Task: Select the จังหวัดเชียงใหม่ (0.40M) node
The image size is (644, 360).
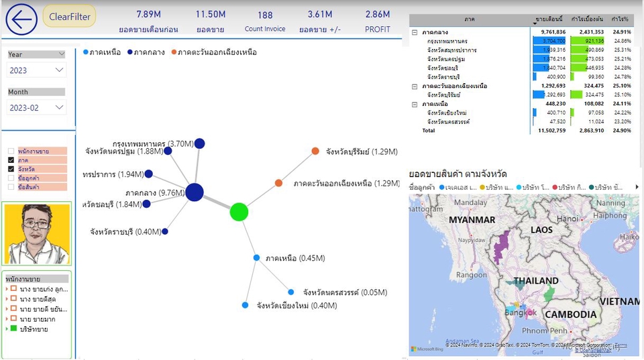Action: click(246, 305)
